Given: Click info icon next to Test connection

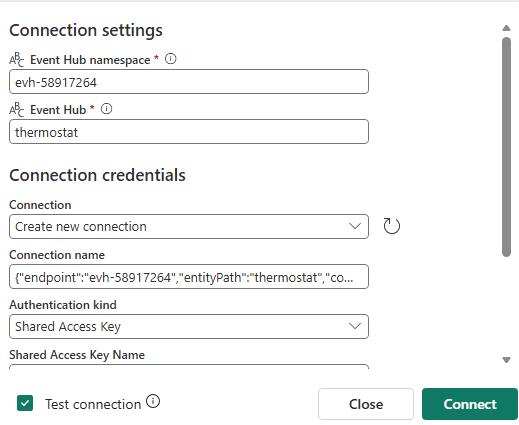Looking at the screenshot, I should pos(153,401).
